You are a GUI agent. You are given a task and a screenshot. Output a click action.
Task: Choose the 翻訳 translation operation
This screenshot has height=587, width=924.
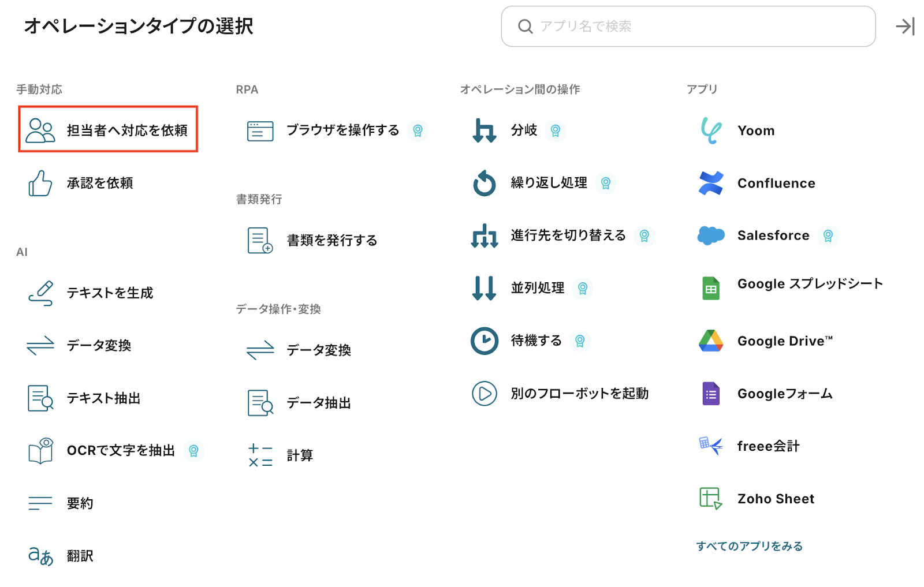pos(80,556)
